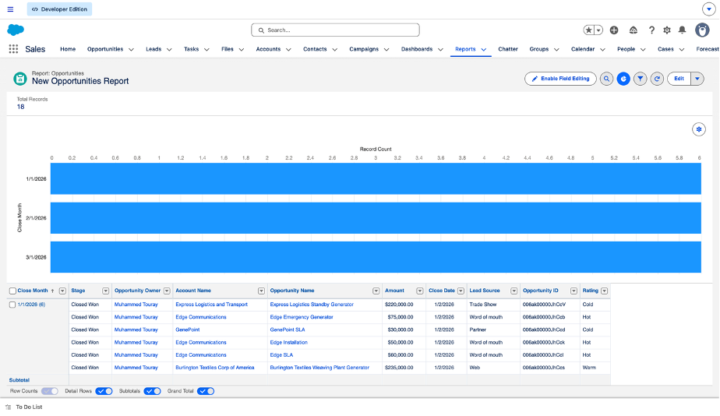
Task: Click the top-right circular dropdown arrow
Action: [x=709, y=9]
